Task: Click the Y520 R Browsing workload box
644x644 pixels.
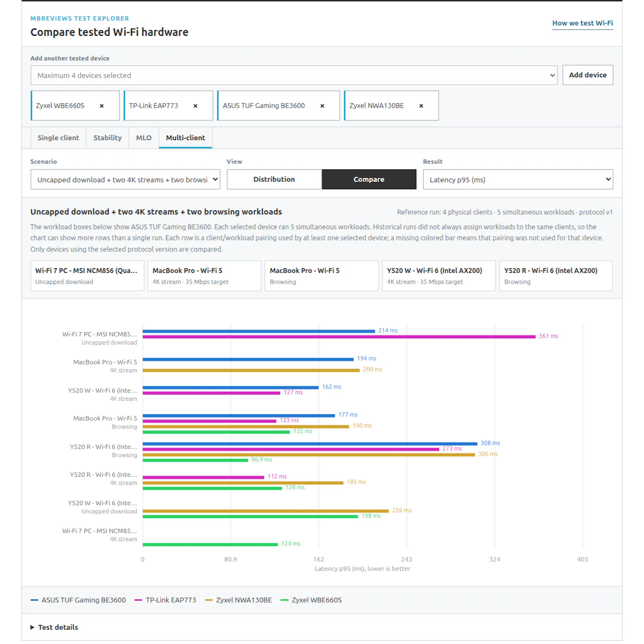Action: (x=556, y=276)
